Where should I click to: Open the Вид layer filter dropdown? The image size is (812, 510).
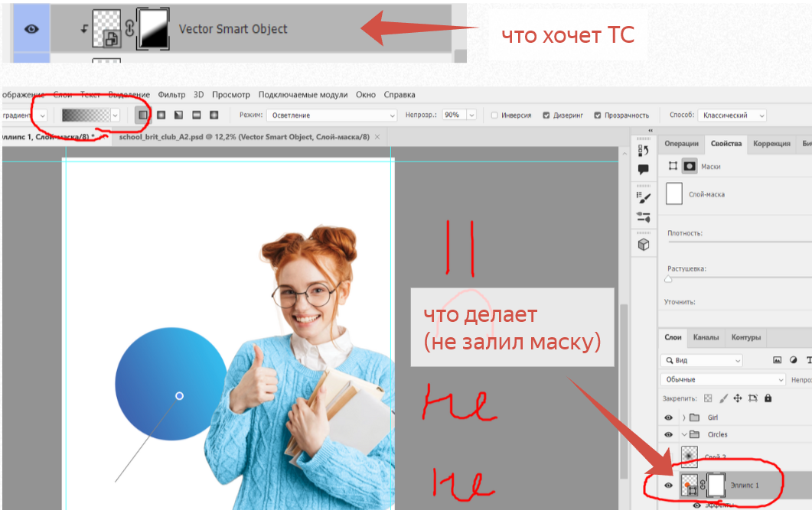[702, 360]
